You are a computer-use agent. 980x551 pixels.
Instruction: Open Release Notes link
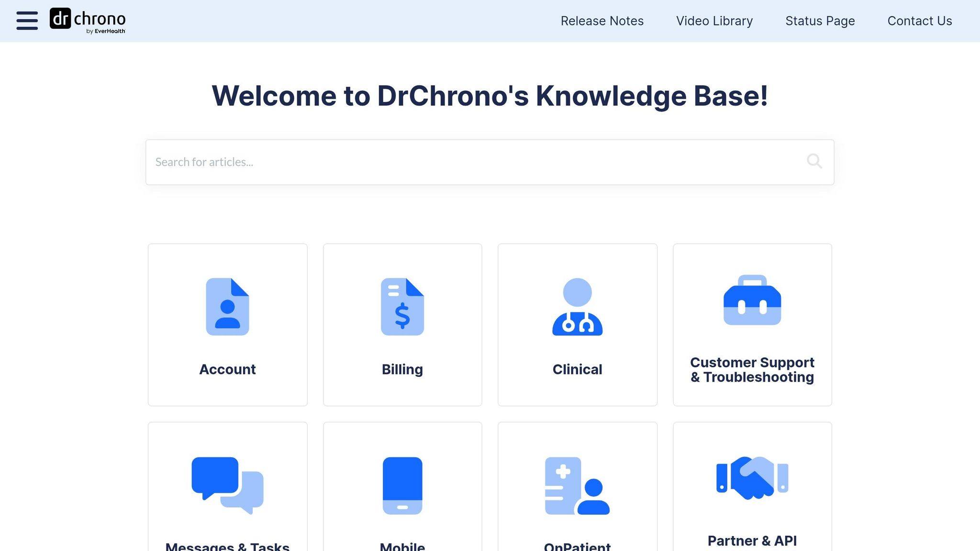[602, 21]
